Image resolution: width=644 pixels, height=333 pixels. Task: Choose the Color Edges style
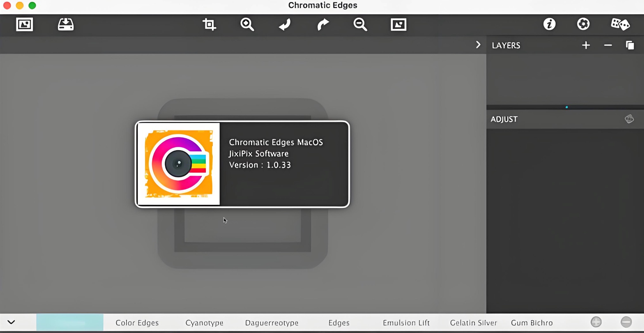point(137,323)
